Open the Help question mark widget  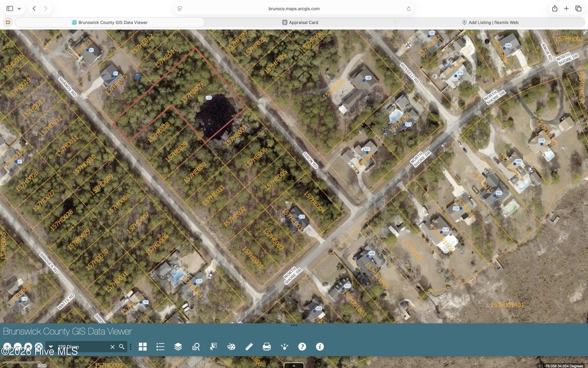302,347
